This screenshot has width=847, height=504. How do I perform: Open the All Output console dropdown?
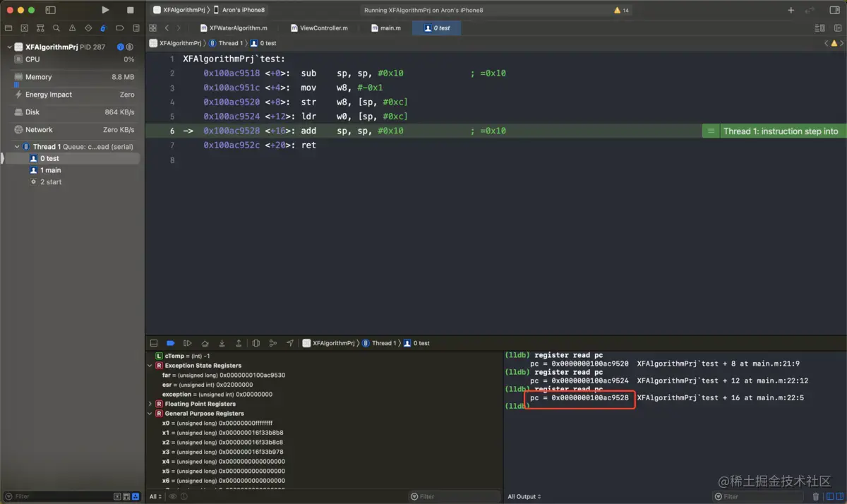pos(524,496)
